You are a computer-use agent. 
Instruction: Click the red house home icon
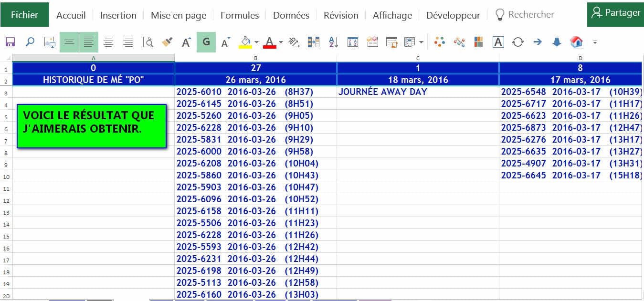[x=576, y=42]
